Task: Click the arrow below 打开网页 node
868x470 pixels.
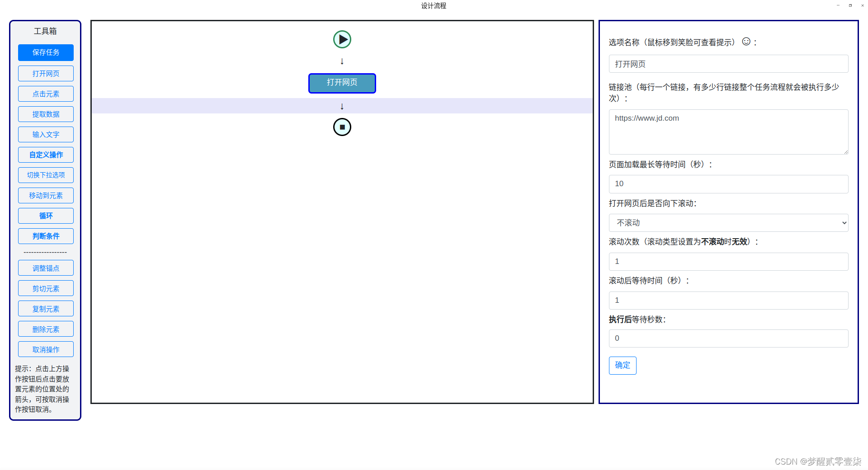Action: click(x=342, y=106)
